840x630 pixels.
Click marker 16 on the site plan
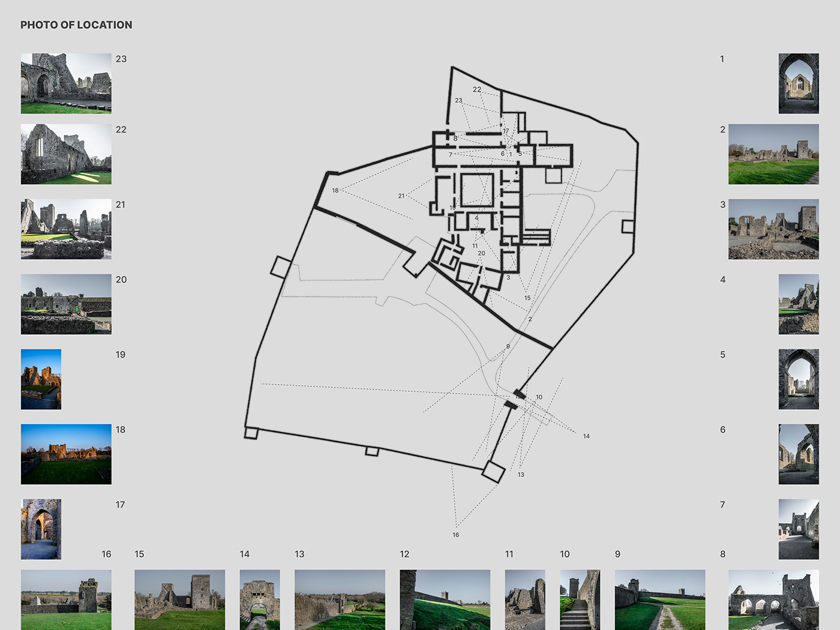(x=456, y=535)
